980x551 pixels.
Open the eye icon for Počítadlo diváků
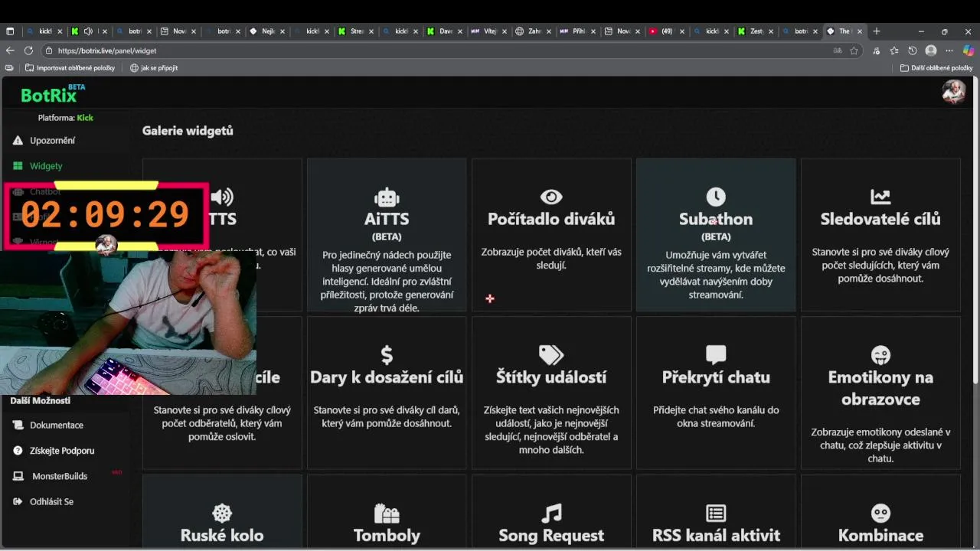(x=551, y=197)
